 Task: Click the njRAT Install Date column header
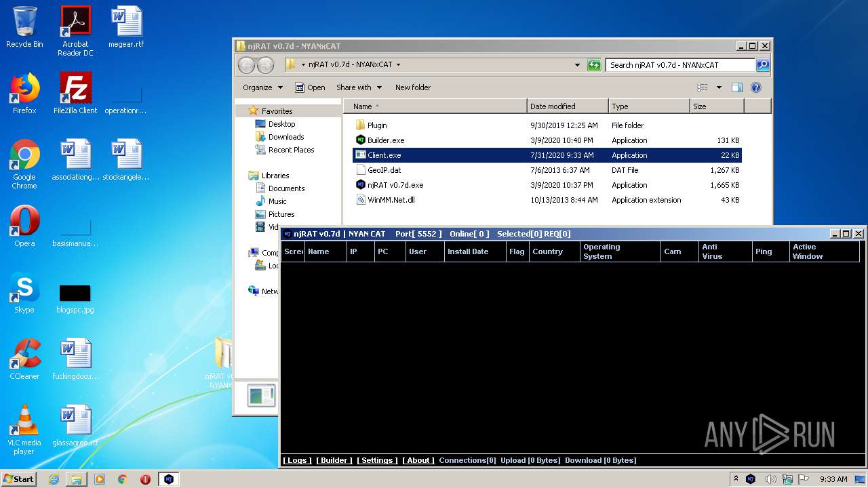pyautogui.click(x=475, y=251)
